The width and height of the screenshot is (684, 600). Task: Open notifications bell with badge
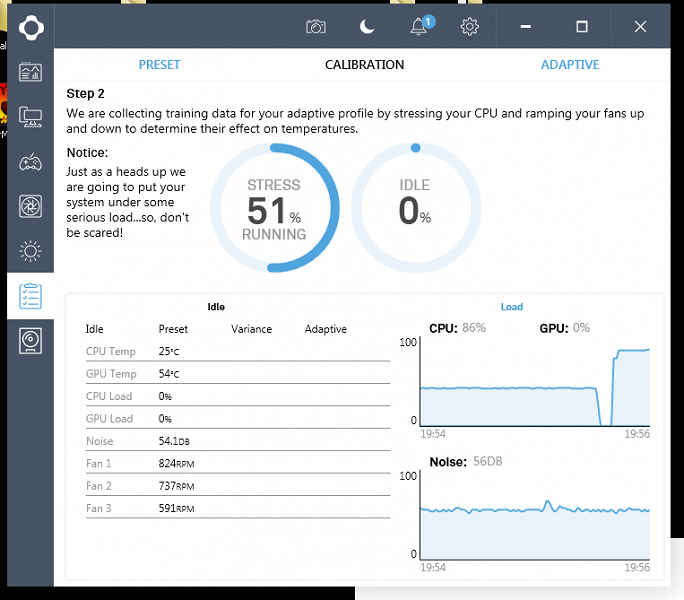click(x=420, y=27)
